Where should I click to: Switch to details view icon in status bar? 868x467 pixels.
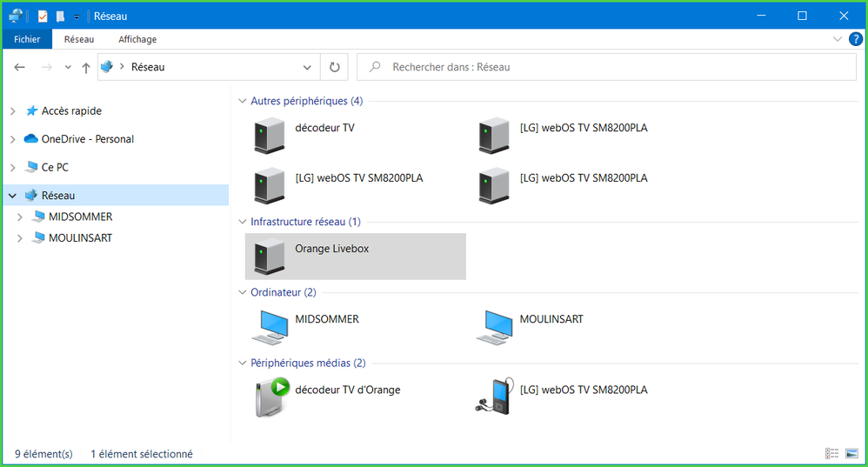coord(832,454)
